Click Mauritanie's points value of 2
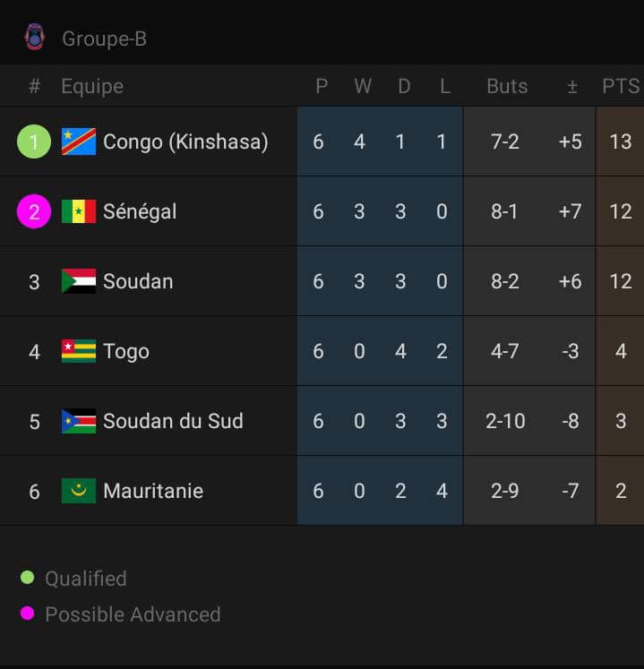 point(620,491)
